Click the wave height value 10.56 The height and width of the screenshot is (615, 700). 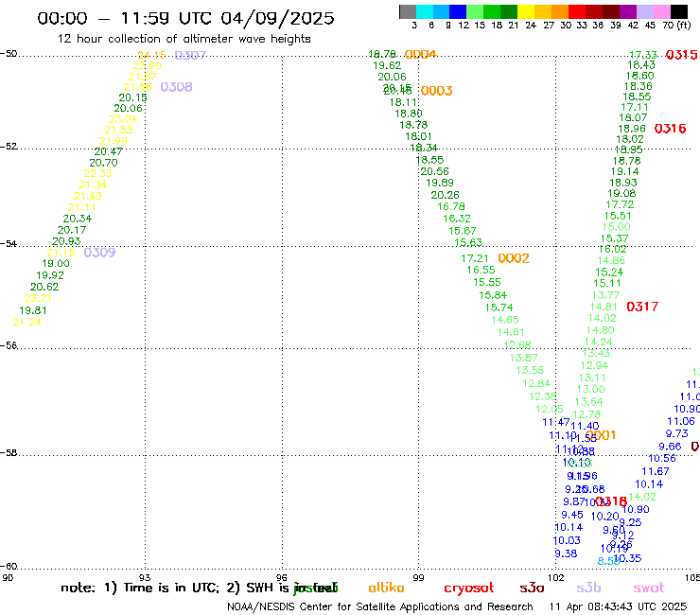pos(662,459)
